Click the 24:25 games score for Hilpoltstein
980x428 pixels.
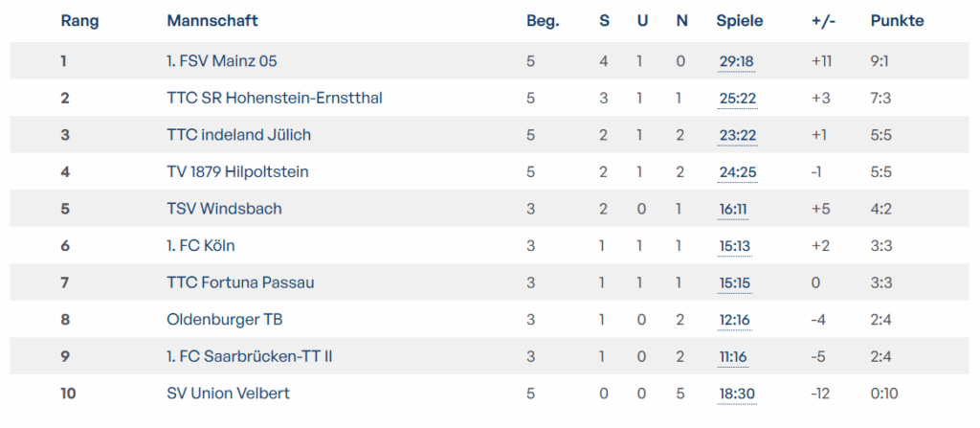(x=737, y=172)
